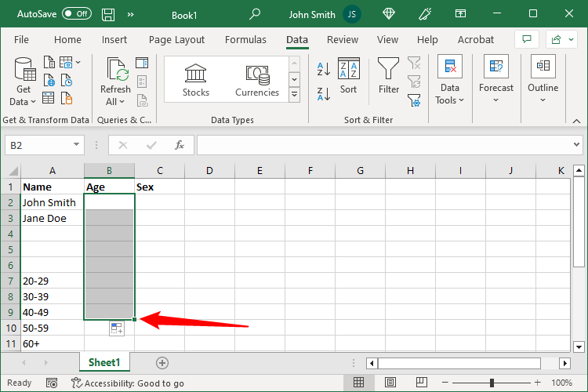Click the From Table/Range icon

coord(49,98)
